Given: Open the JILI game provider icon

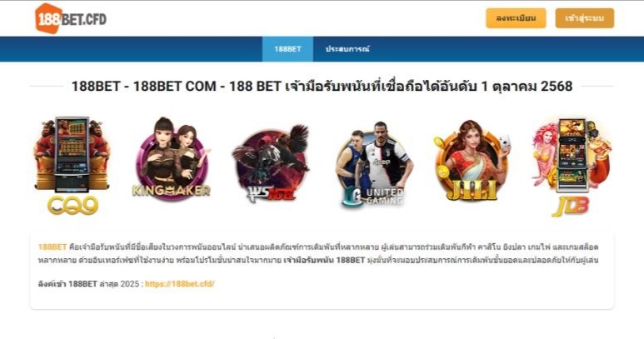Looking at the screenshot, I should [x=472, y=161].
